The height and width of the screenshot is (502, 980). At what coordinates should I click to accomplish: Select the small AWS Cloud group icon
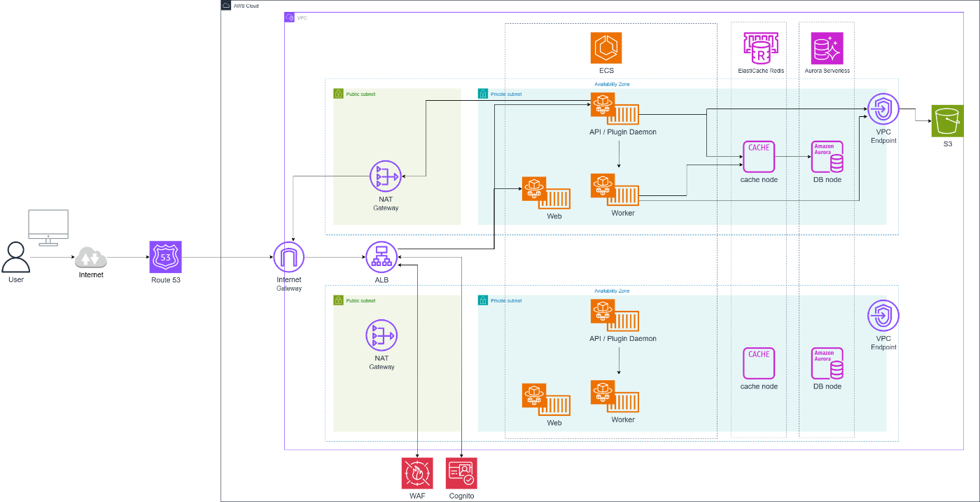point(226,6)
